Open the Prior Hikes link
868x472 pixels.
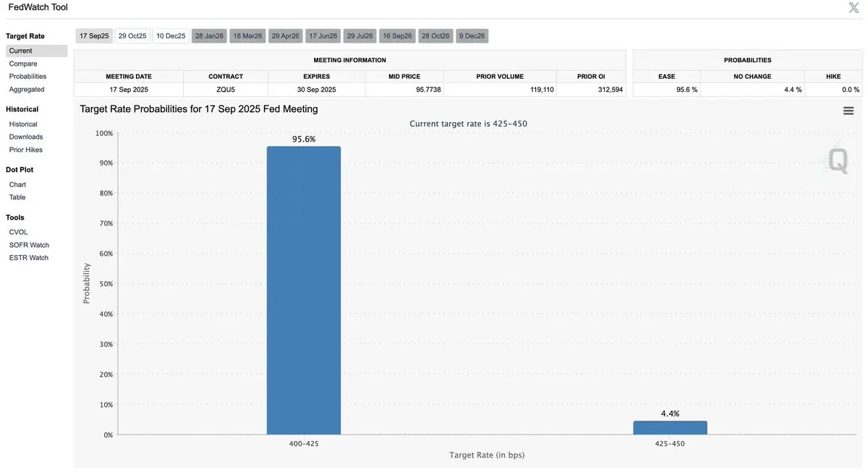(26, 150)
